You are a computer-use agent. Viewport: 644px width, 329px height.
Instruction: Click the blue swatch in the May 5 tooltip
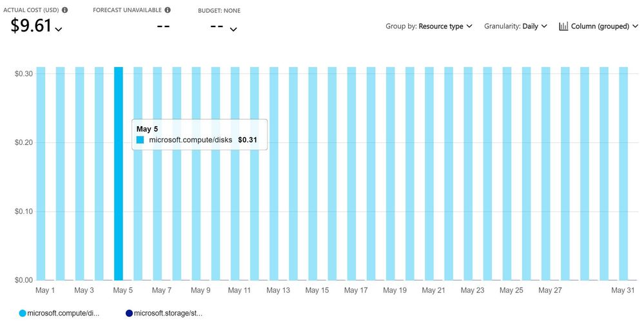(x=141, y=140)
